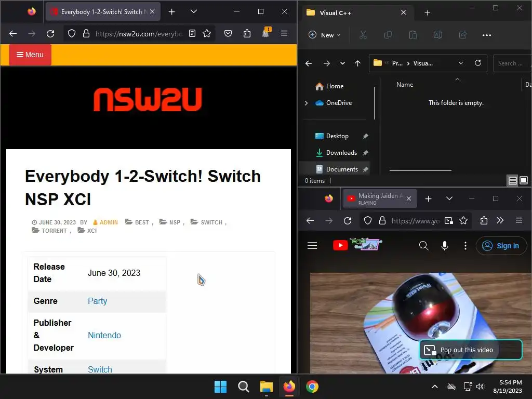Image resolution: width=532 pixels, height=399 pixels.
Task: Bookmark the YouTube page with the star
Action: coord(463,221)
